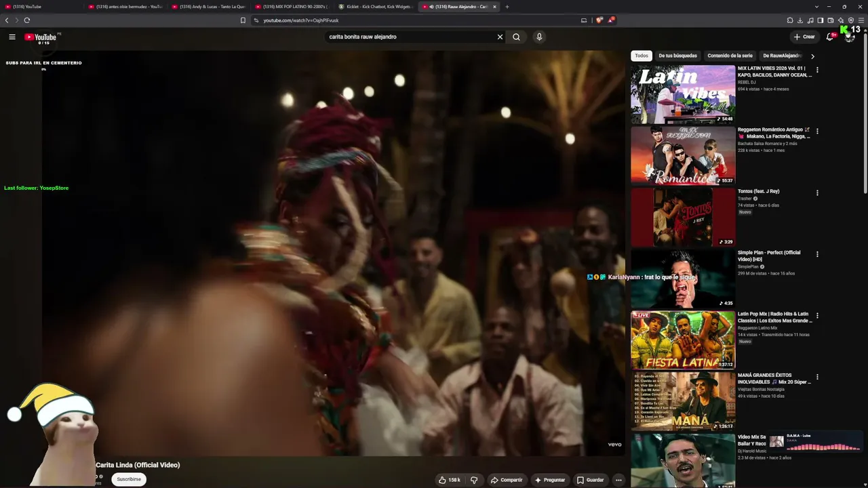The height and width of the screenshot is (488, 868).
Task: Switch to the first YouTube browser tab
Action: [42, 7]
